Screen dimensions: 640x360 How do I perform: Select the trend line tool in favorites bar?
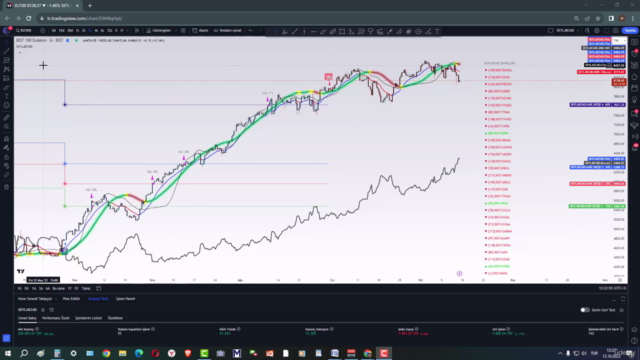pos(295,31)
